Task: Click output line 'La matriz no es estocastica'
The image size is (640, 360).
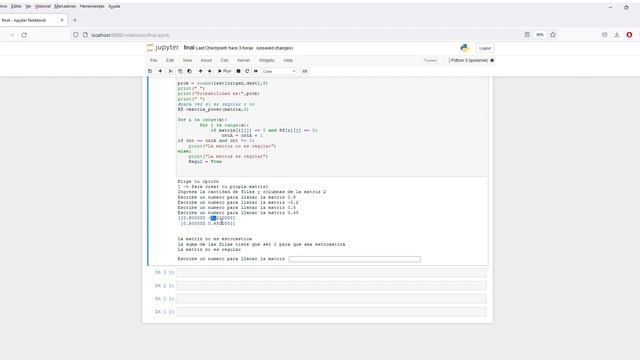Action: click(215, 239)
